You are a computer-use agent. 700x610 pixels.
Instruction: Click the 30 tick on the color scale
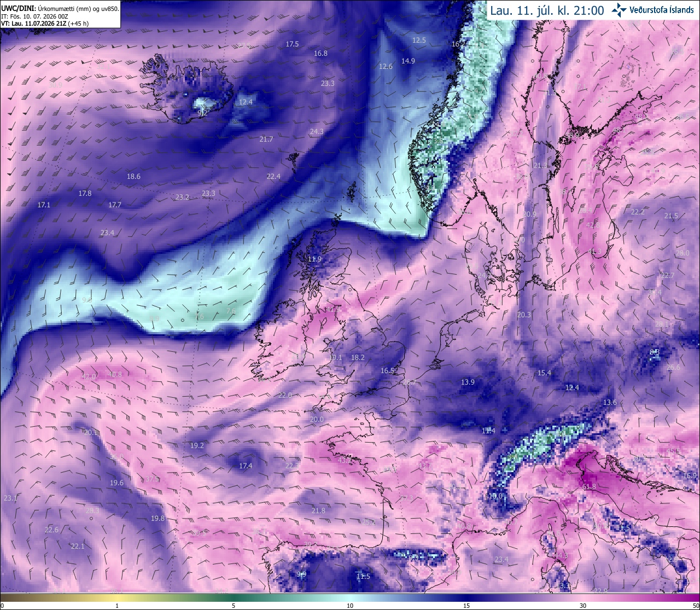point(583,605)
